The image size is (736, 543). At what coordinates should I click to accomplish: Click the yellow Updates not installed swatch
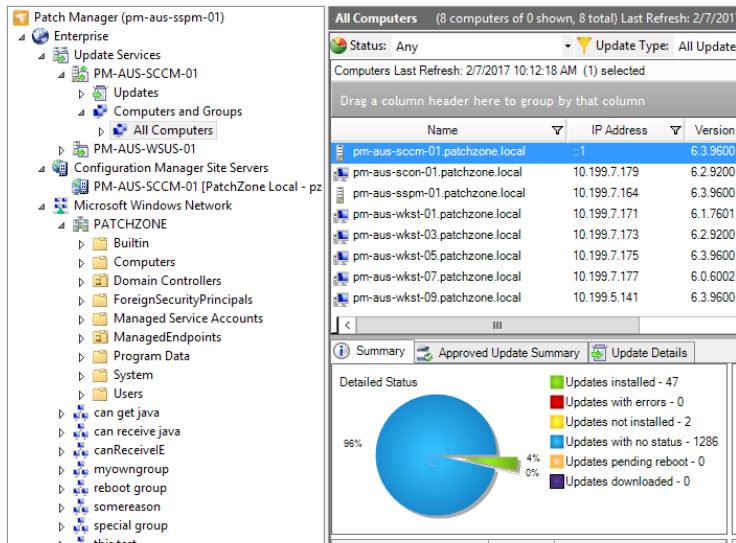[556, 421]
